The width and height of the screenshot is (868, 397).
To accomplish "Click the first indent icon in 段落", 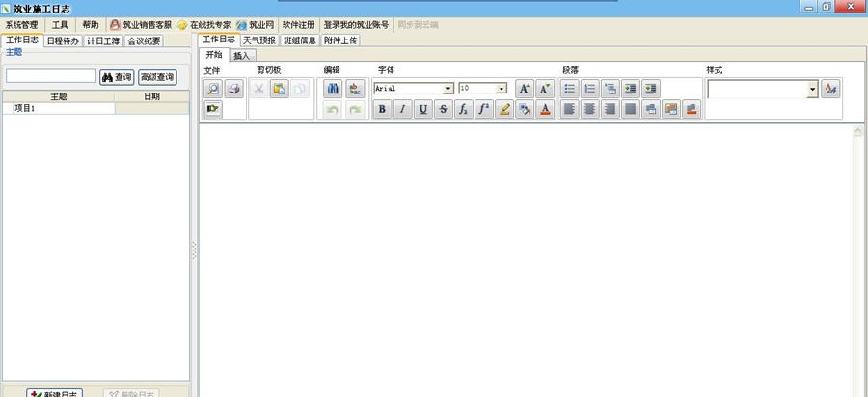I will tap(631, 89).
